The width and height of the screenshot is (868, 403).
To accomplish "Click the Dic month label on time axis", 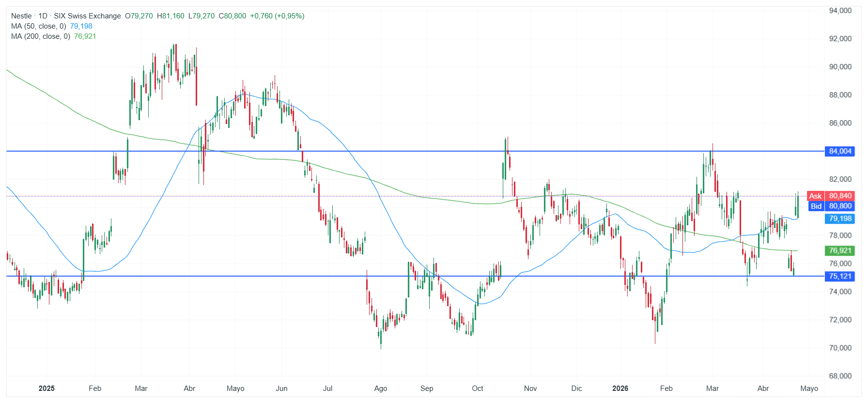I will 576,388.
